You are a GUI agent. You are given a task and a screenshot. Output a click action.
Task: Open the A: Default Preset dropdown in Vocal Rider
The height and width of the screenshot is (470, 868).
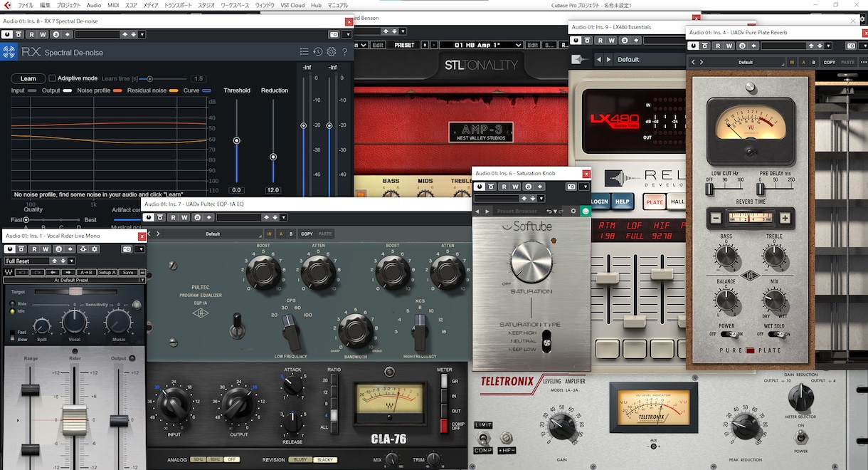[x=74, y=280]
